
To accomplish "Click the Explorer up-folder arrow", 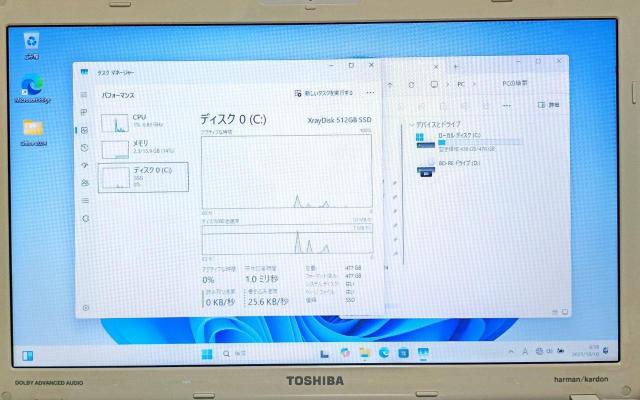I will (x=390, y=85).
